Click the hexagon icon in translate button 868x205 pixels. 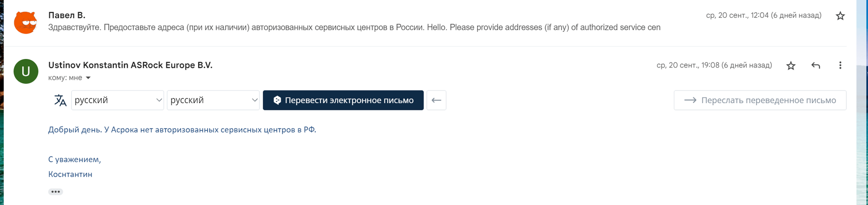click(277, 101)
